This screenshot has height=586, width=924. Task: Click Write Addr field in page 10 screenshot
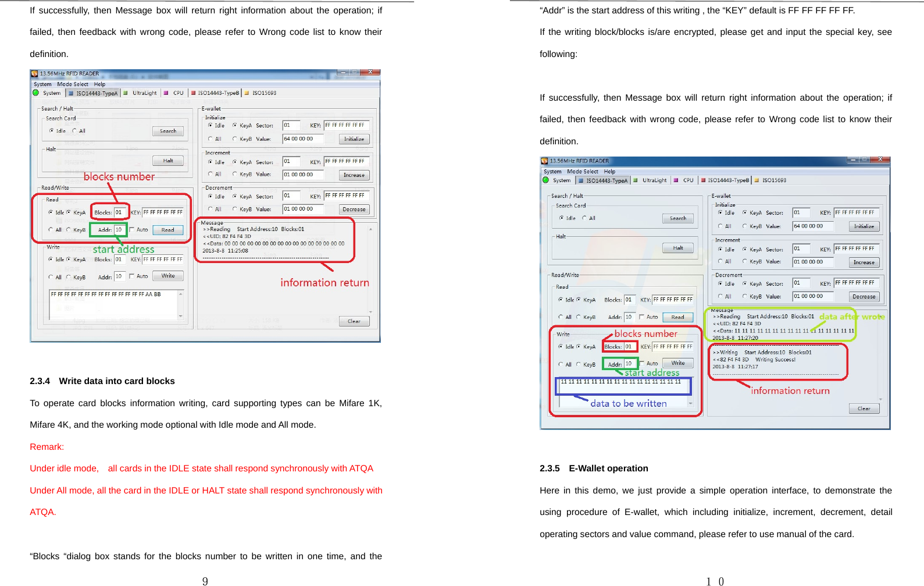(630, 364)
